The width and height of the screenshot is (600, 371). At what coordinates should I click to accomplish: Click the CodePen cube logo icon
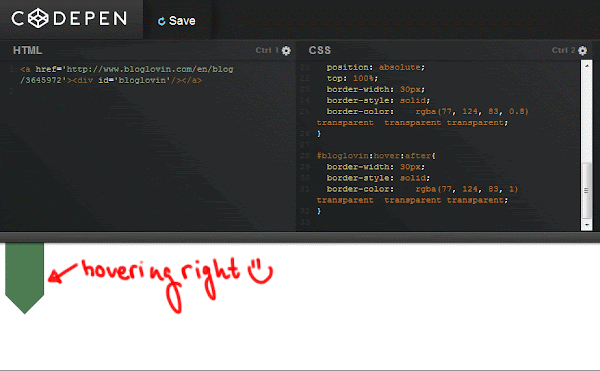[x=38, y=18]
